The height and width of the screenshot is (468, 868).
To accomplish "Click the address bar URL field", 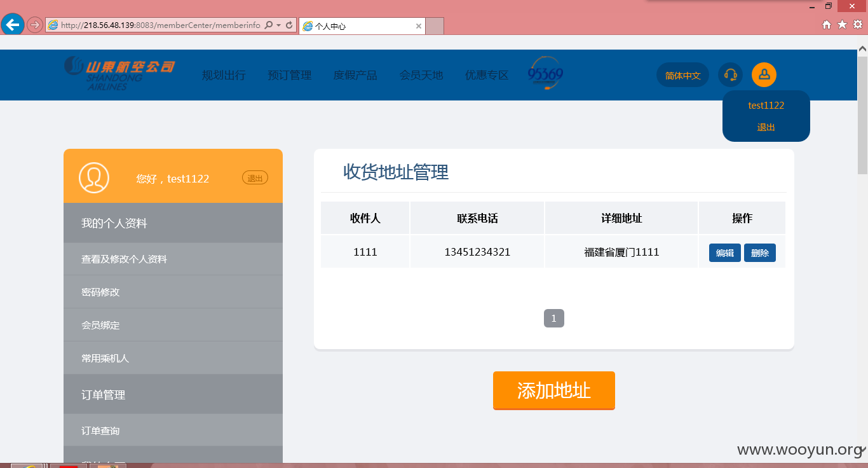I will (160, 25).
